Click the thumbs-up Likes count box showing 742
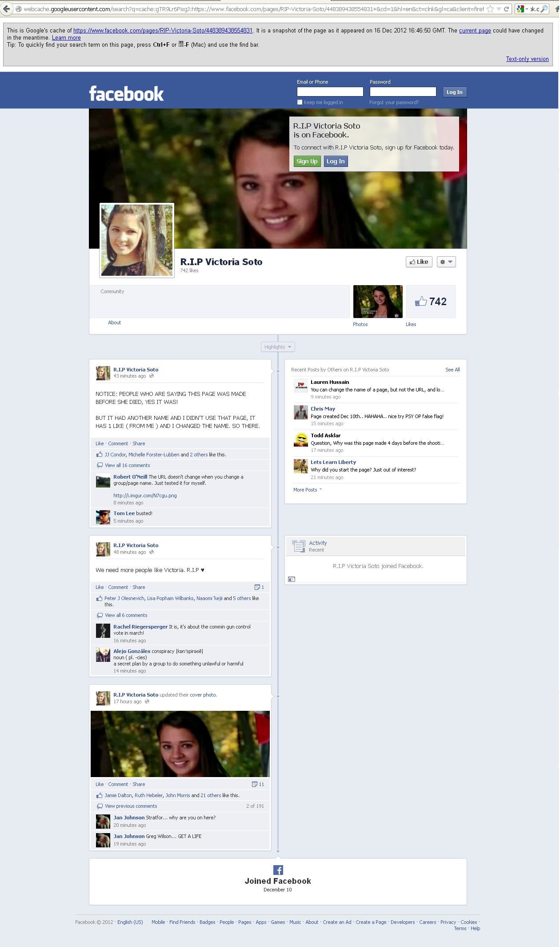The image size is (560, 947). pos(431,302)
